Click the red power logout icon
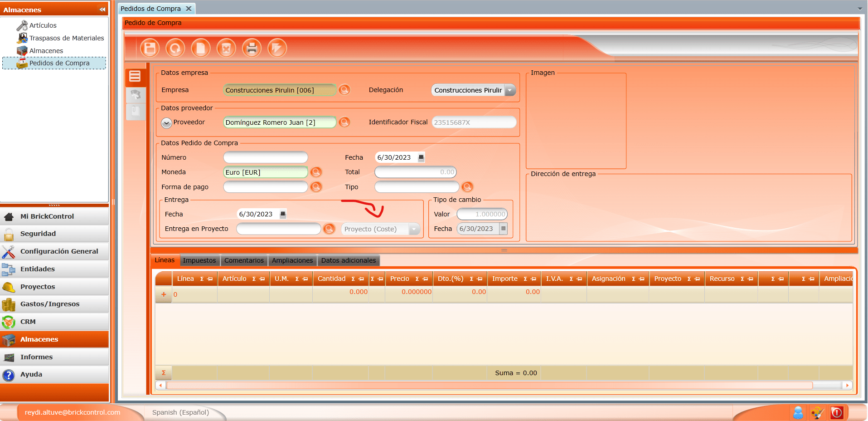Screen dimensions: 868x421 (x=837, y=412)
